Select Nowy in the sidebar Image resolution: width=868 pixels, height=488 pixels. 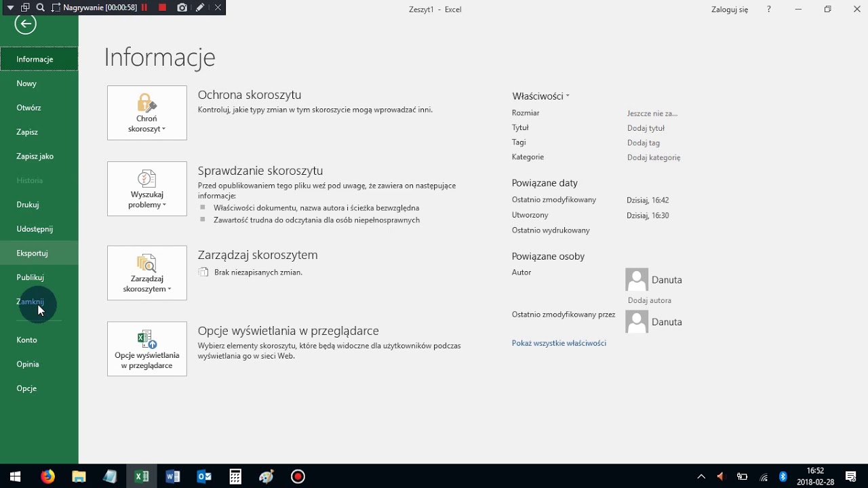[39, 83]
